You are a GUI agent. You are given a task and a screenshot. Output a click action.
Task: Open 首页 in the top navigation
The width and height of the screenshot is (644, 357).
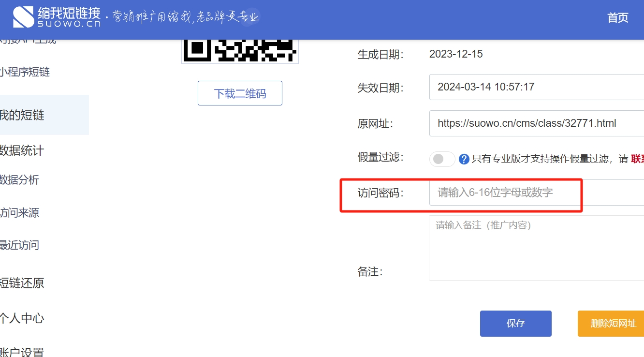[x=617, y=18]
